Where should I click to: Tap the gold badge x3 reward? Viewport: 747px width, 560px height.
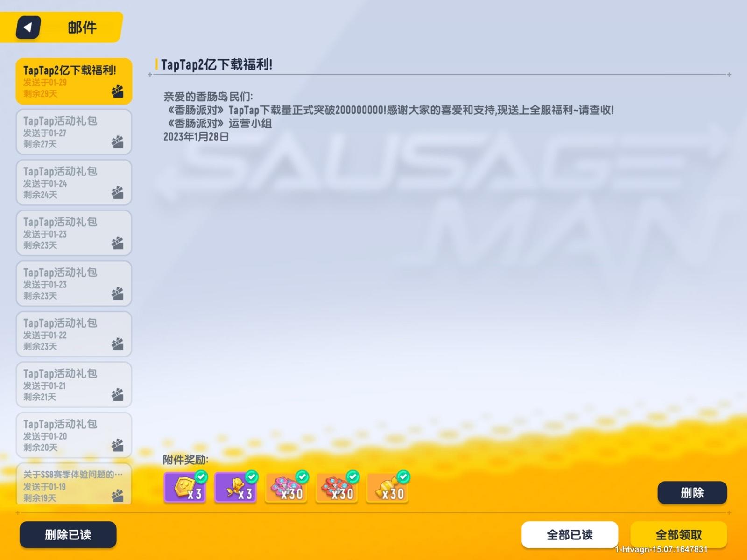point(185,487)
